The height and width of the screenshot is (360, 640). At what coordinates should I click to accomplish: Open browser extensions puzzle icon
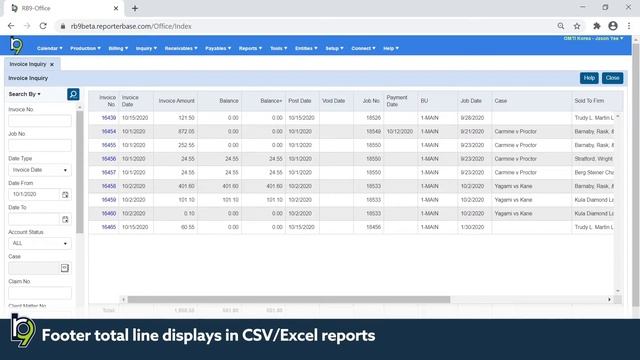(597, 26)
